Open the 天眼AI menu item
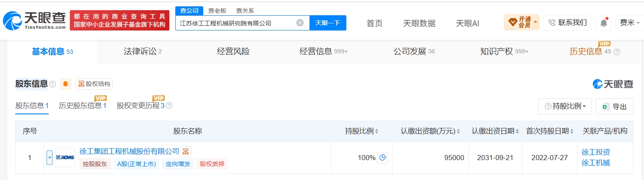This screenshot has height=180, width=644. click(467, 23)
